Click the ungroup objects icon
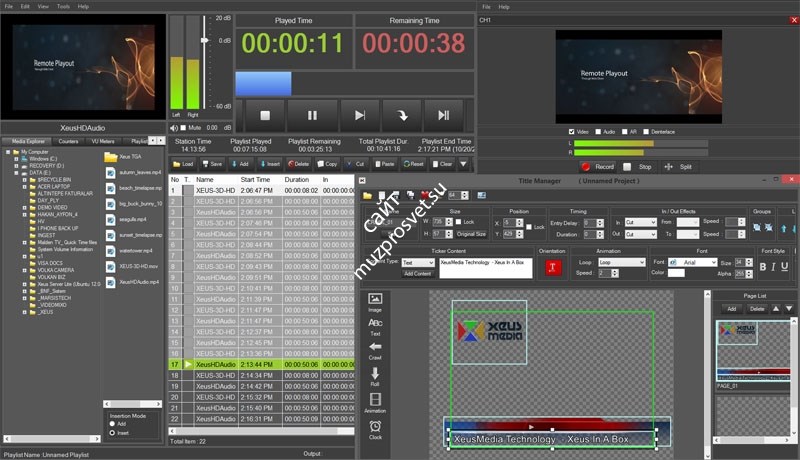This screenshot has width=800, height=460. [x=768, y=227]
